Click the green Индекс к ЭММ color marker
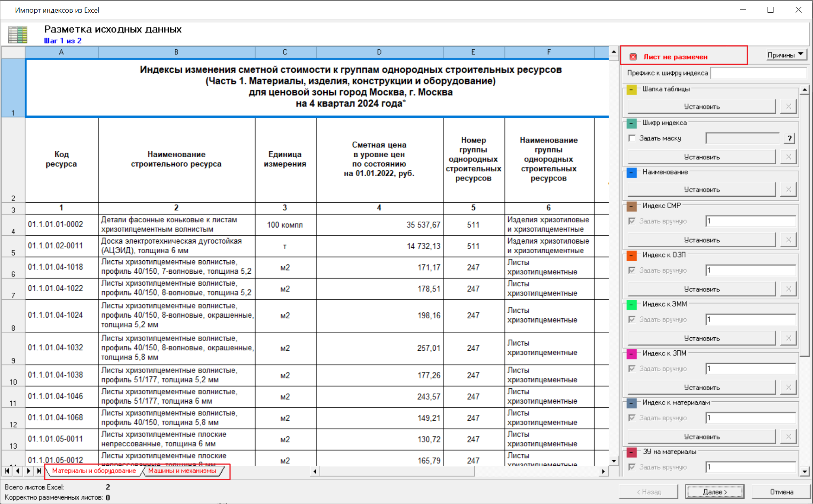Screen dimensions: 813x504 point(632,305)
